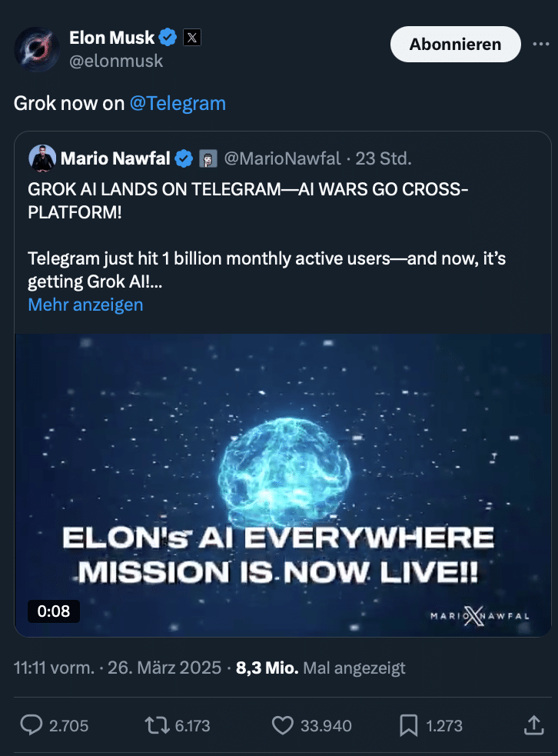
Task: Click the 0:08 video duration label
Action: 54,611
